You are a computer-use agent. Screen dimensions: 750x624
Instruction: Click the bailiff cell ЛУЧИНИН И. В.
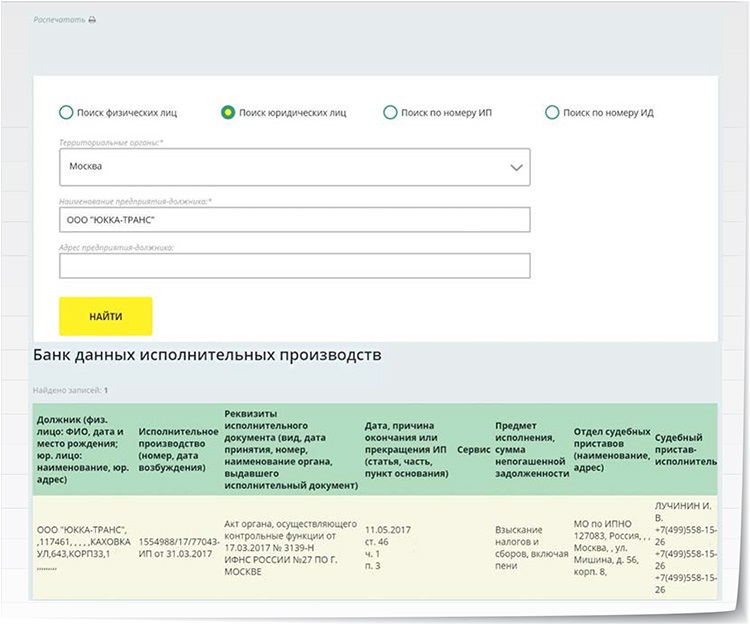[685, 547]
